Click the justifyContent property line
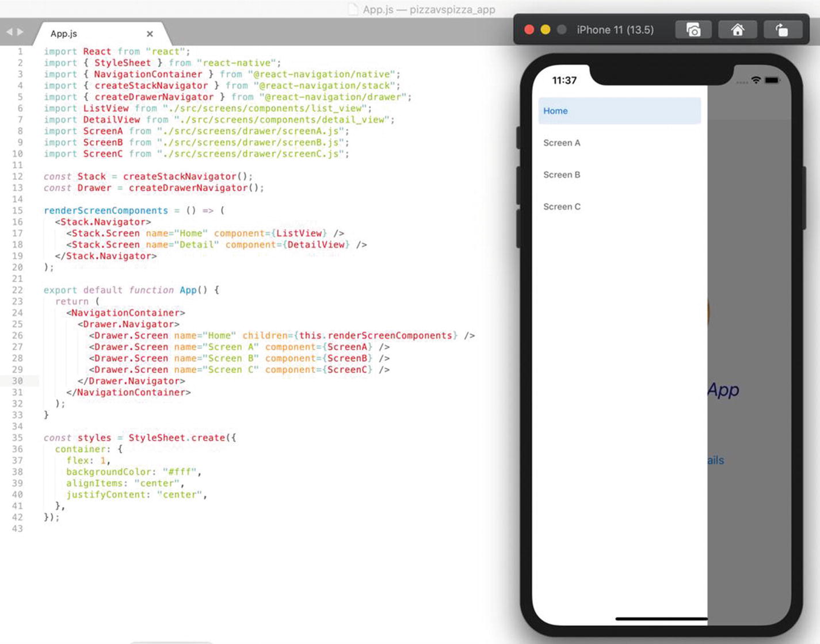The width and height of the screenshot is (820, 644). tap(136, 494)
